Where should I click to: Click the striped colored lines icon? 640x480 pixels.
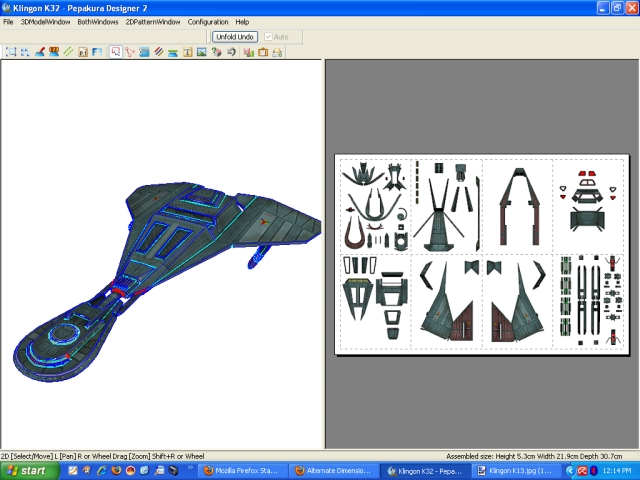tap(159, 52)
